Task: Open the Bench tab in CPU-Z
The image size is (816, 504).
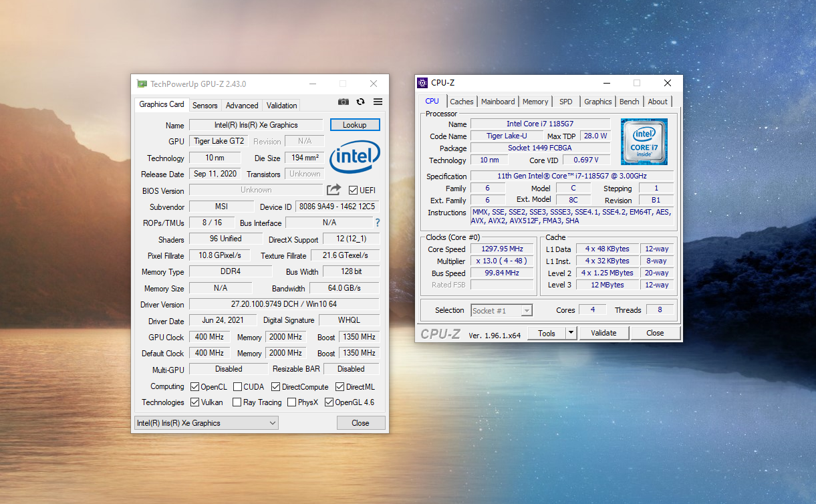Action: pyautogui.click(x=629, y=102)
